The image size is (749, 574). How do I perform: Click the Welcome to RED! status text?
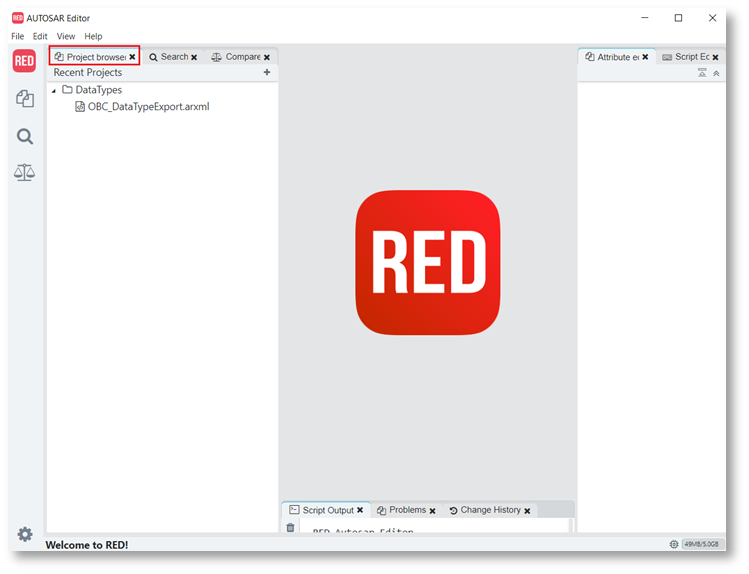[x=86, y=545]
